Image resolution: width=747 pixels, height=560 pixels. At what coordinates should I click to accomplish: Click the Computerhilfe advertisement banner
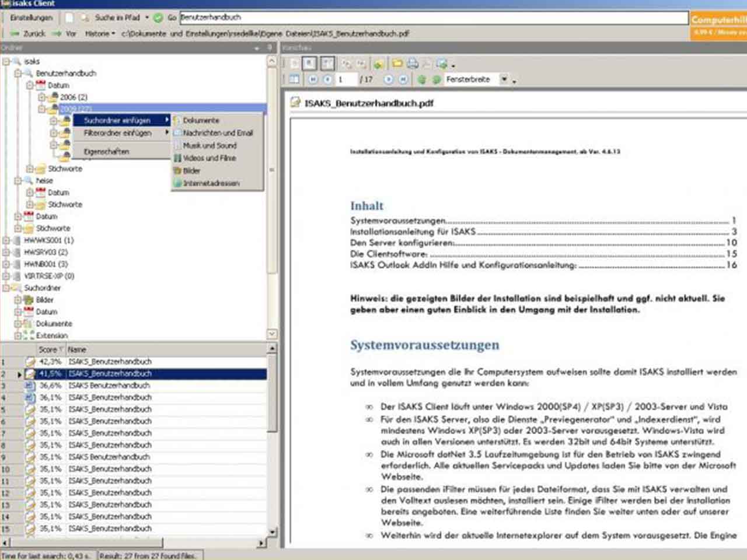[x=719, y=26]
